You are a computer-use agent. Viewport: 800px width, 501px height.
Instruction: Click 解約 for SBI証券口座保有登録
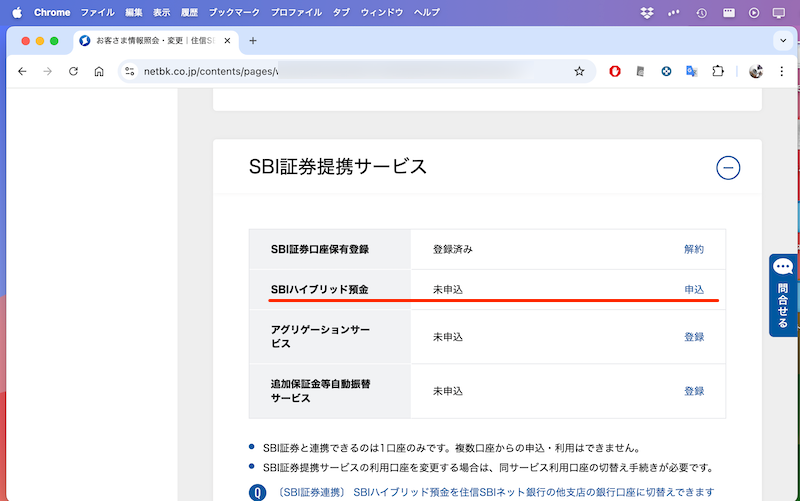693,249
